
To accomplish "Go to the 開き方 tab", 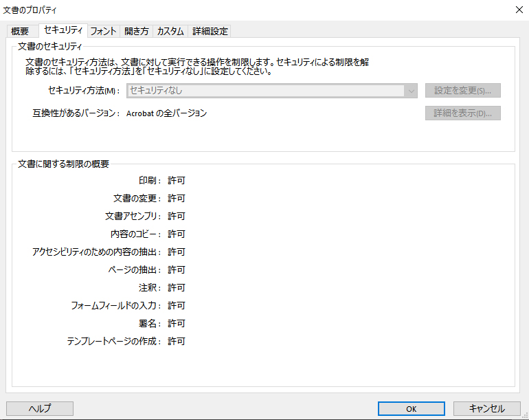I will pos(136,31).
